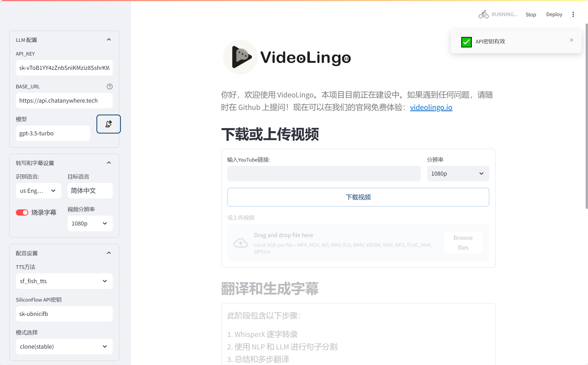588x365 pixels.
Task: Click the satellite API check icon button
Action: [108, 124]
